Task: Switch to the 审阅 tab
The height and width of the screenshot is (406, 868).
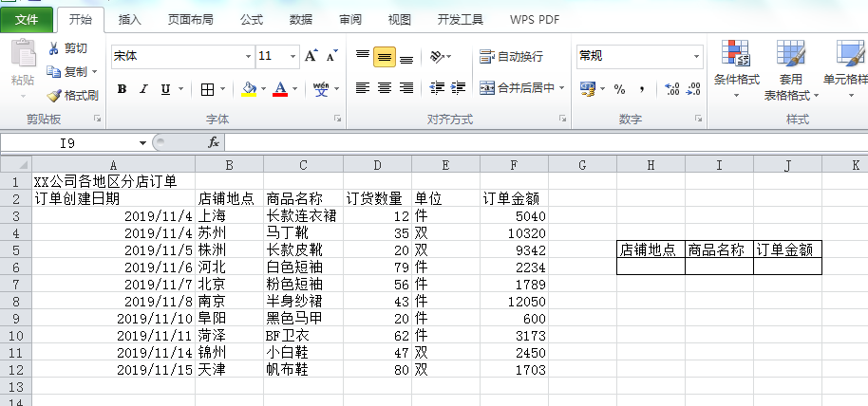Action: (x=350, y=20)
